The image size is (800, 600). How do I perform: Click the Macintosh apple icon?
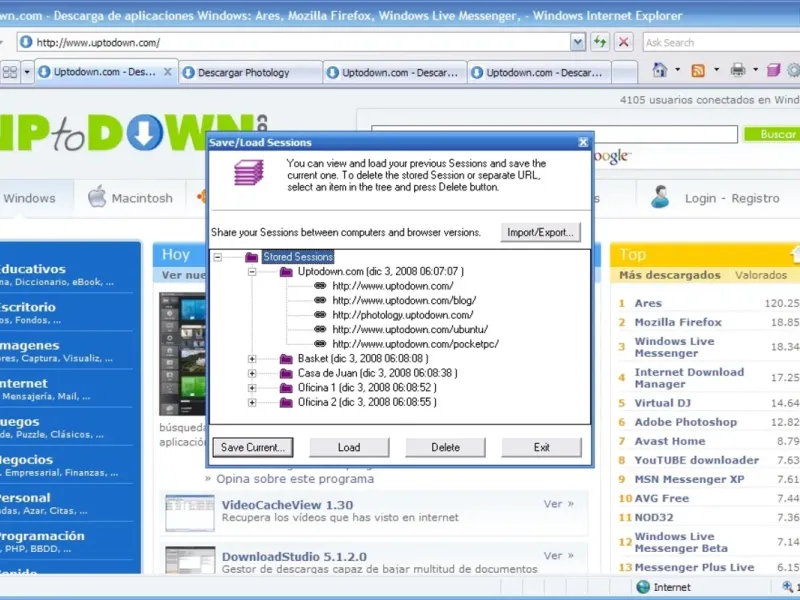(x=97, y=197)
